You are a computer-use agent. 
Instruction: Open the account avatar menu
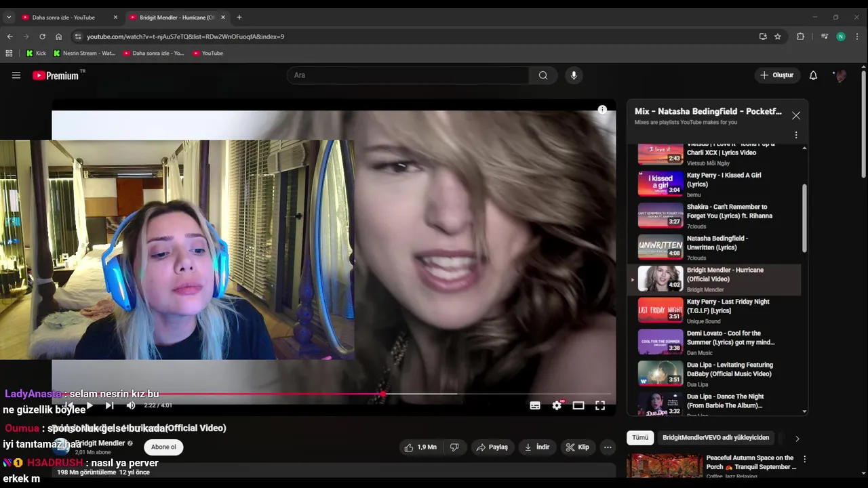[x=841, y=75]
